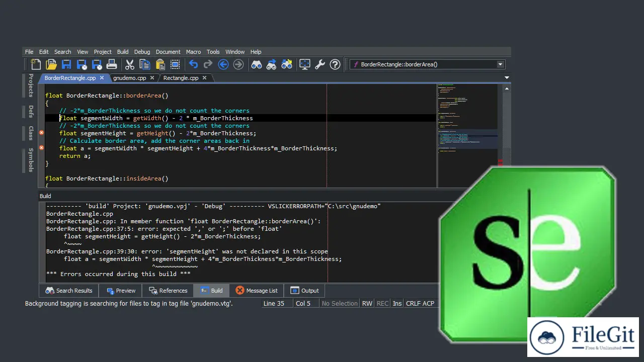
Task: Click the No Selection status indicator
Action: coord(340,304)
